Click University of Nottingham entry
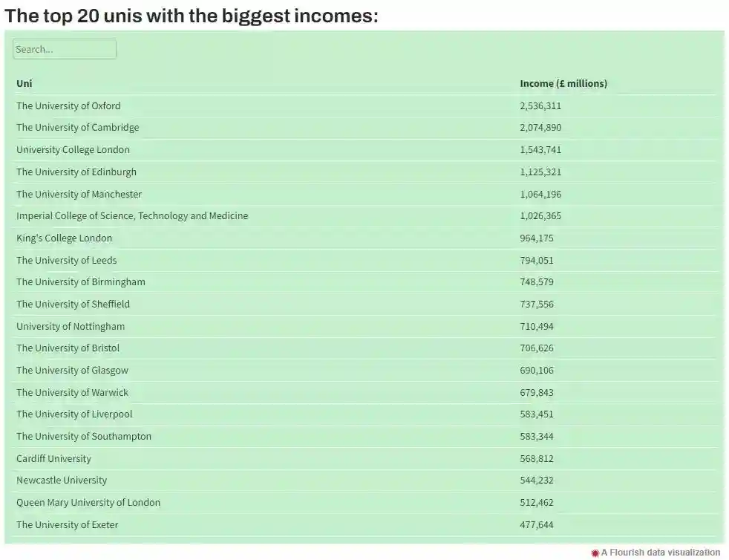 71,326
